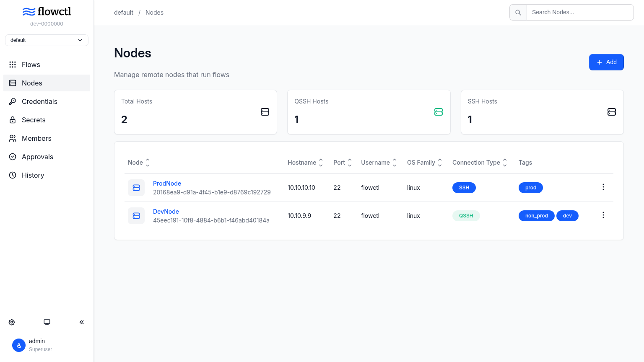Sort table by Connection Type column
Screen dimensions: 644x362
pyautogui.click(x=480, y=163)
